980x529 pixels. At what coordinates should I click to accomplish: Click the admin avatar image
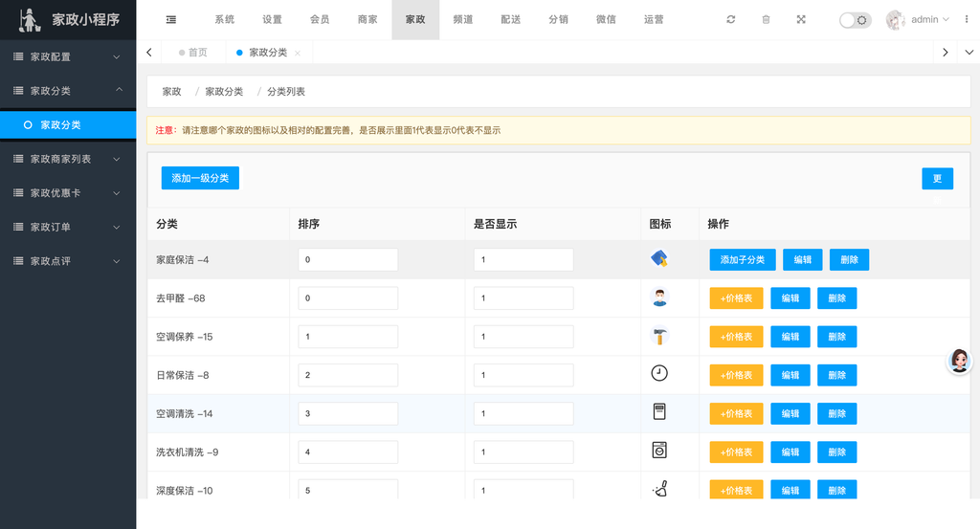pyautogui.click(x=896, y=20)
